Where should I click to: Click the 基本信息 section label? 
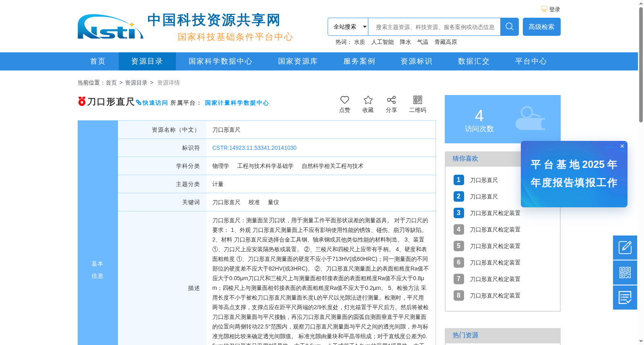[x=97, y=270]
